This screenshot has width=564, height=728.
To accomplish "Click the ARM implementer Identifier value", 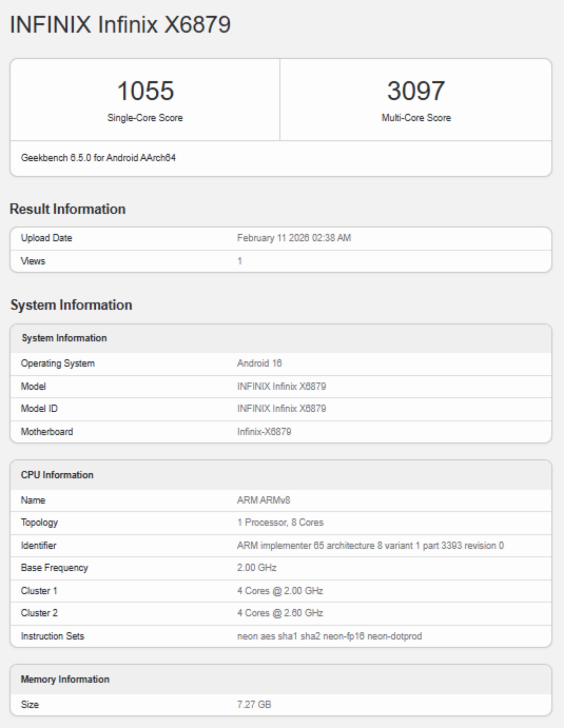I will point(370,546).
